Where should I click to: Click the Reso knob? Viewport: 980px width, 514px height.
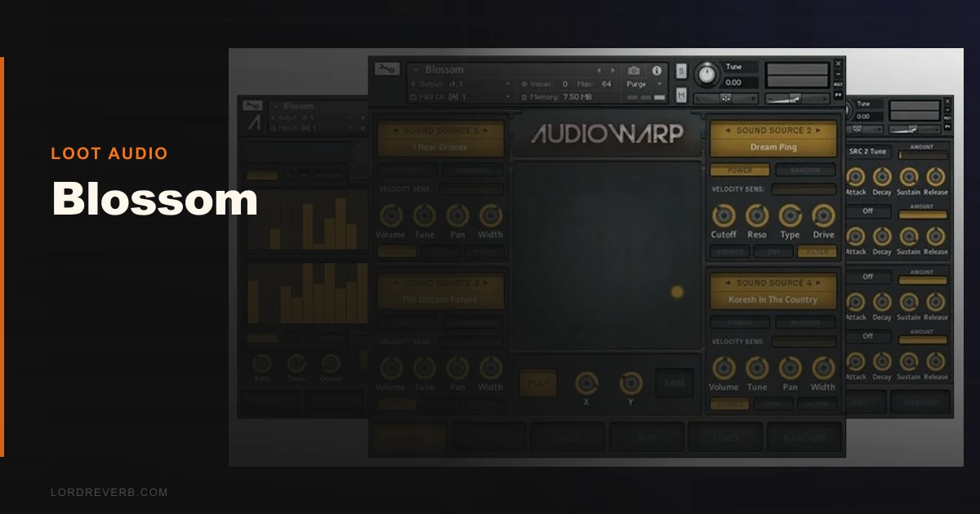pos(757,215)
